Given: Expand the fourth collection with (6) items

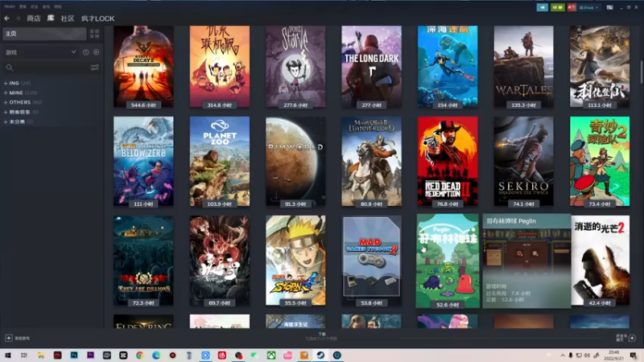Looking at the screenshot, I should pos(21,112).
